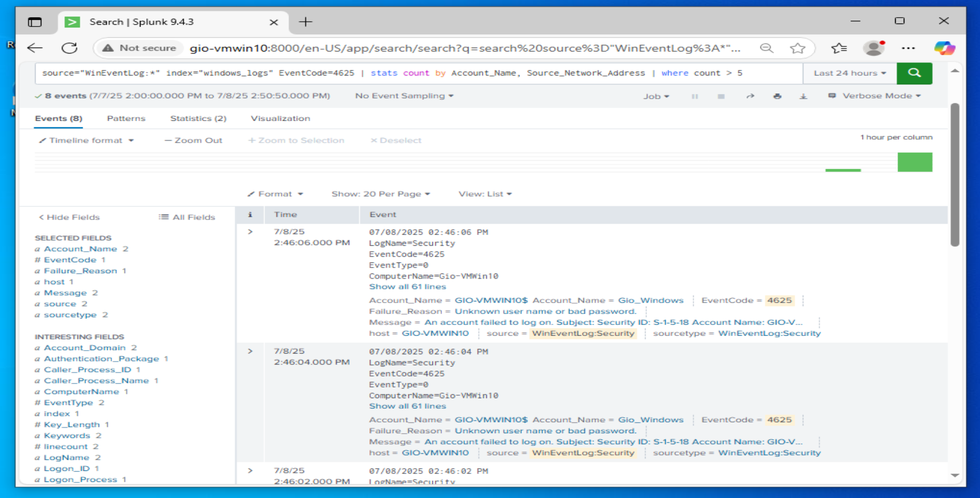Open the Job dropdown menu

pos(656,96)
